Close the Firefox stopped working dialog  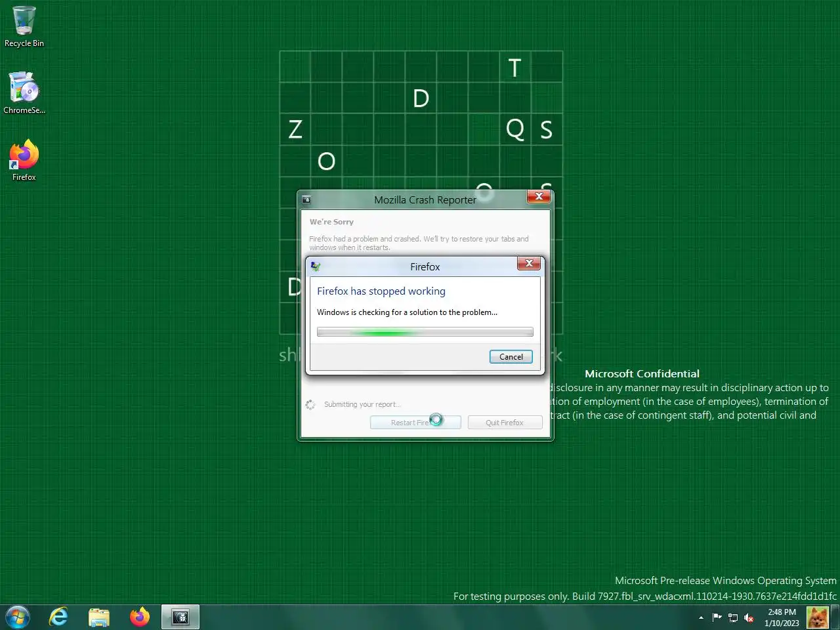pos(529,263)
